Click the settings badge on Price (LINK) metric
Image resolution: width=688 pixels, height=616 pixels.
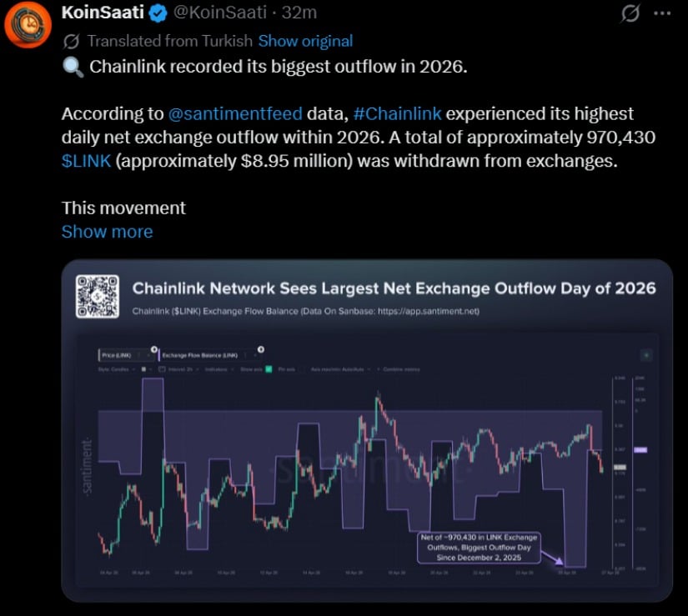[154, 349]
